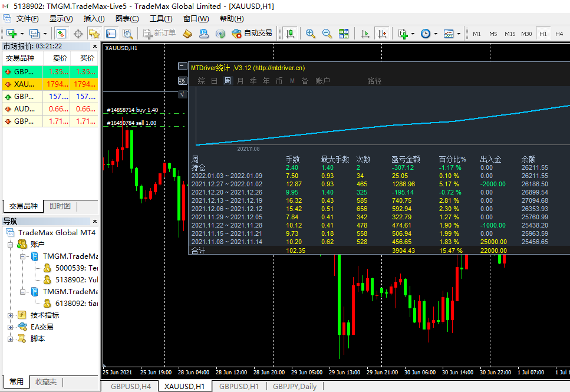
Task: Open the templates dropdown arrow
Action: point(459,34)
